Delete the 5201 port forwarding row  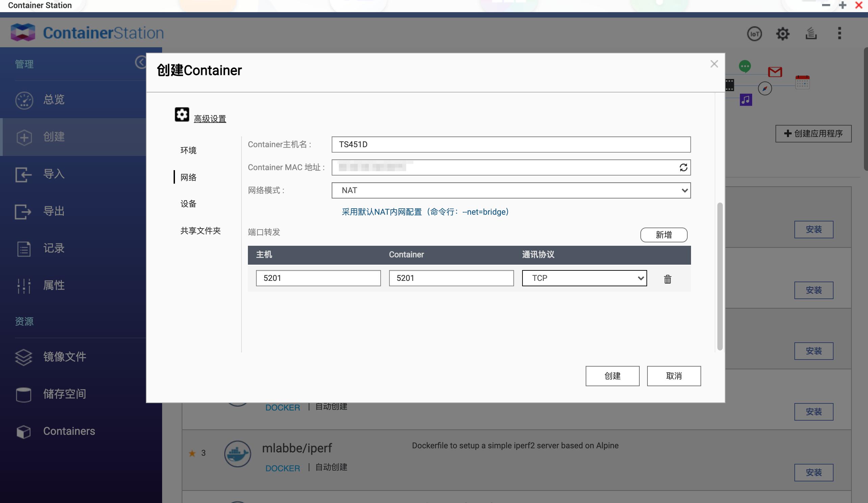pos(667,279)
